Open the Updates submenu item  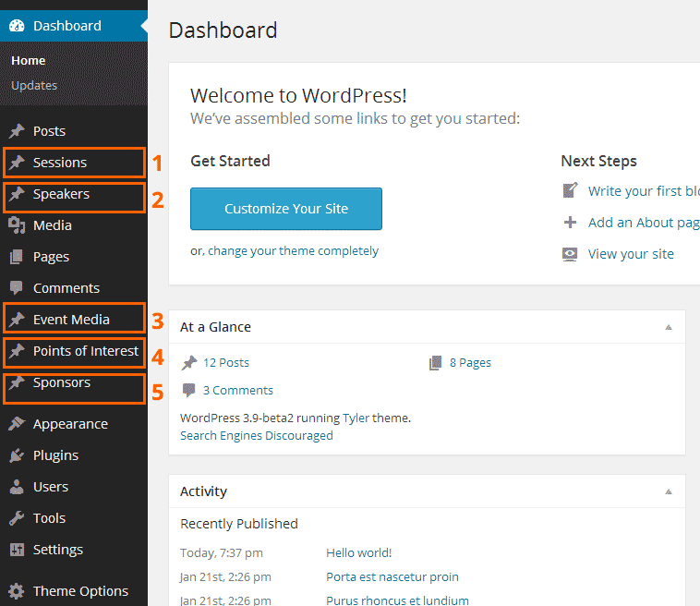(34, 85)
